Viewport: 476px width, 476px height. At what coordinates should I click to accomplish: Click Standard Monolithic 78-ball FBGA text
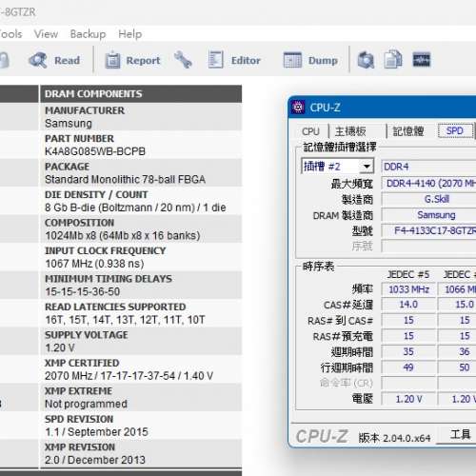125,179
